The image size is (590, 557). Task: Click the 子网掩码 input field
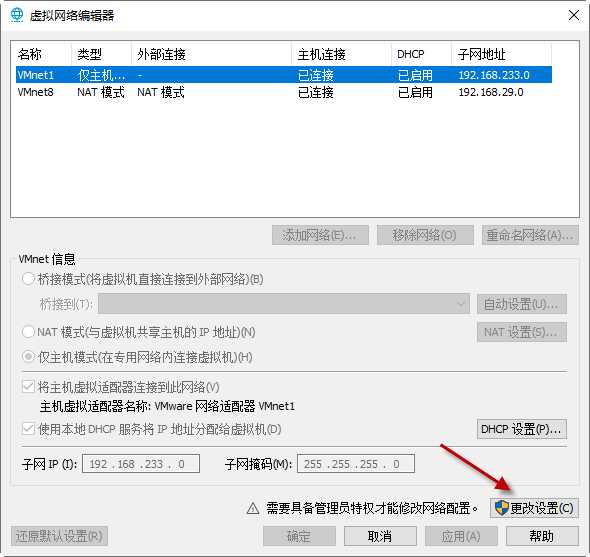pyautogui.click(x=356, y=464)
